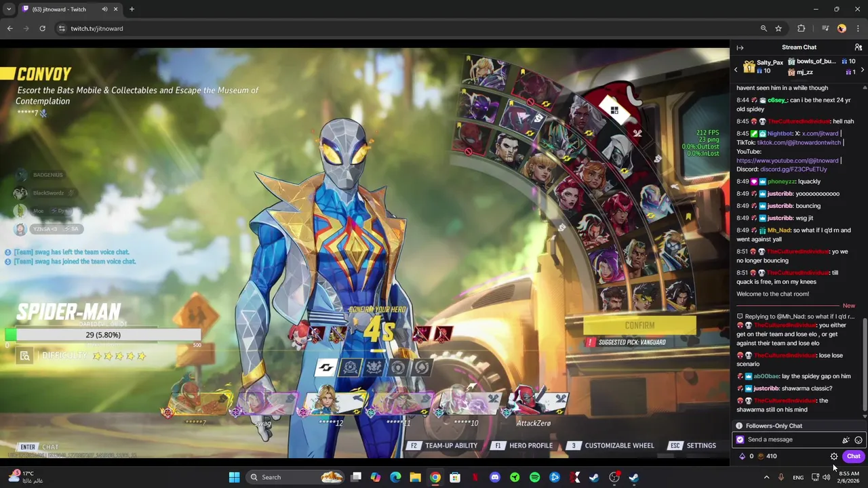Open the browser extensions puzzle icon
Screen dimensions: 868x488
(802, 28)
